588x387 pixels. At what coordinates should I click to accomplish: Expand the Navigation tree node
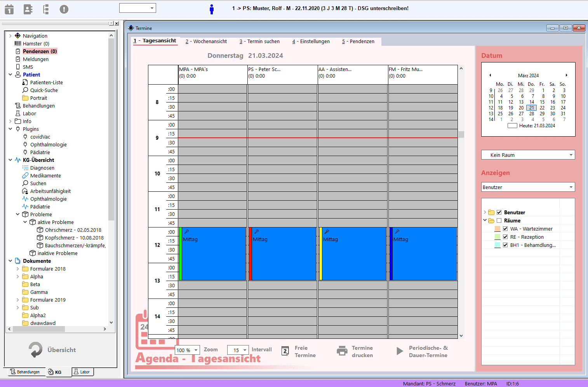coord(10,36)
